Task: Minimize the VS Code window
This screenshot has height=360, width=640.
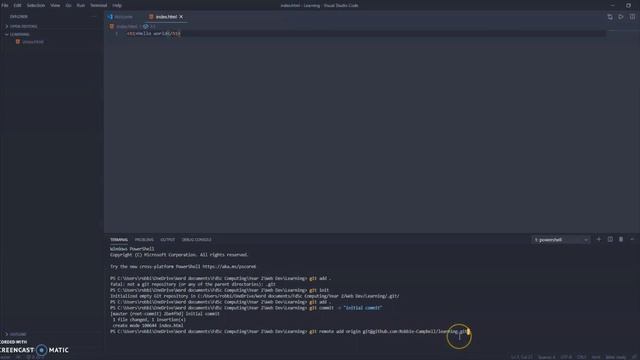Action: [612, 5]
